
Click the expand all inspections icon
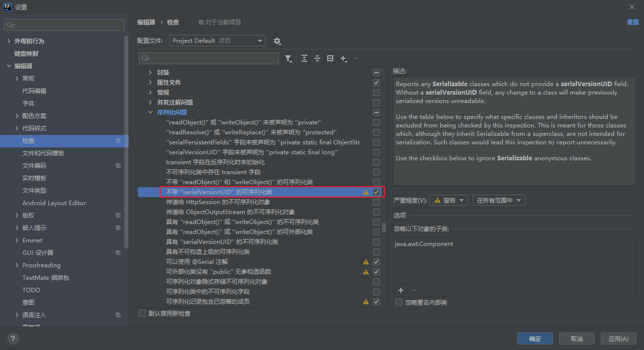click(304, 58)
